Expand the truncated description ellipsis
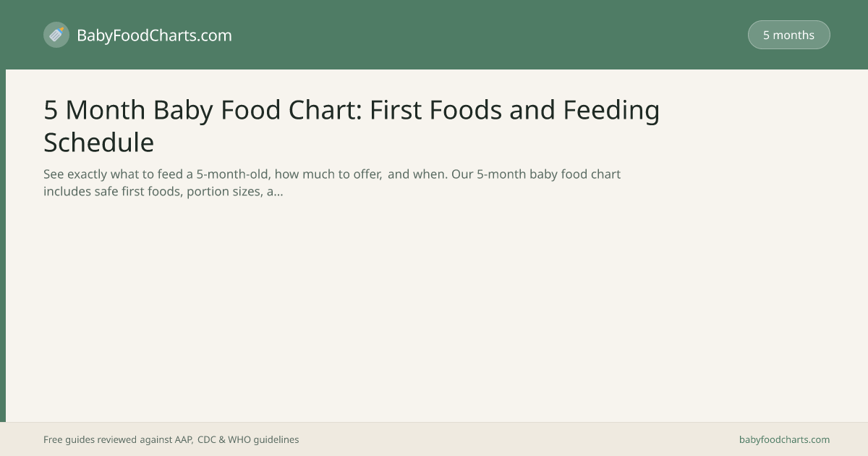 [x=278, y=193]
